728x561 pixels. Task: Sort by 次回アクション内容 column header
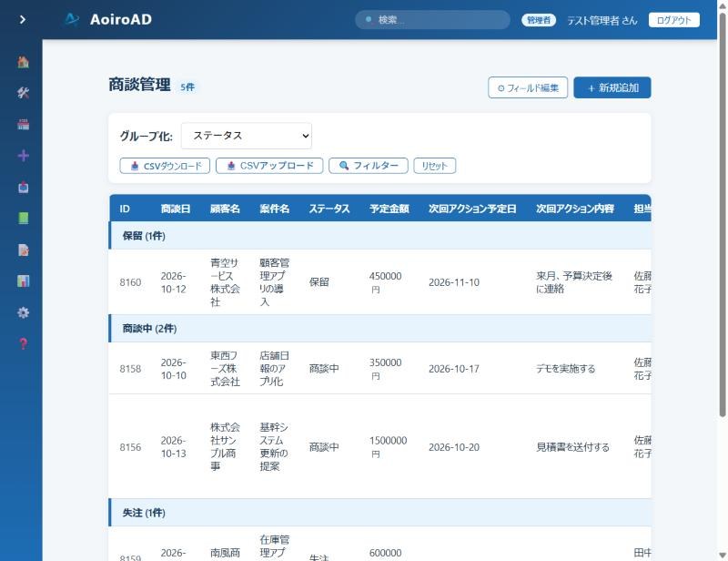575,209
